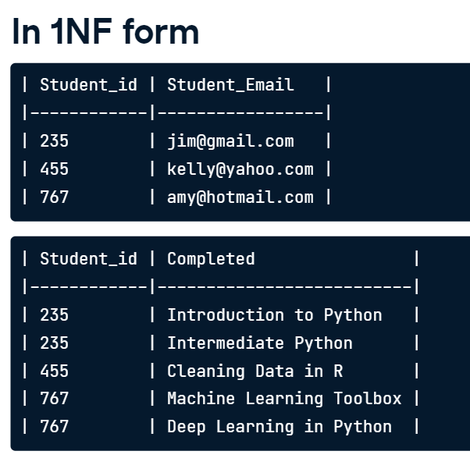
Task: Select the "Introduction to Python" course entry
Action: pos(274,315)
